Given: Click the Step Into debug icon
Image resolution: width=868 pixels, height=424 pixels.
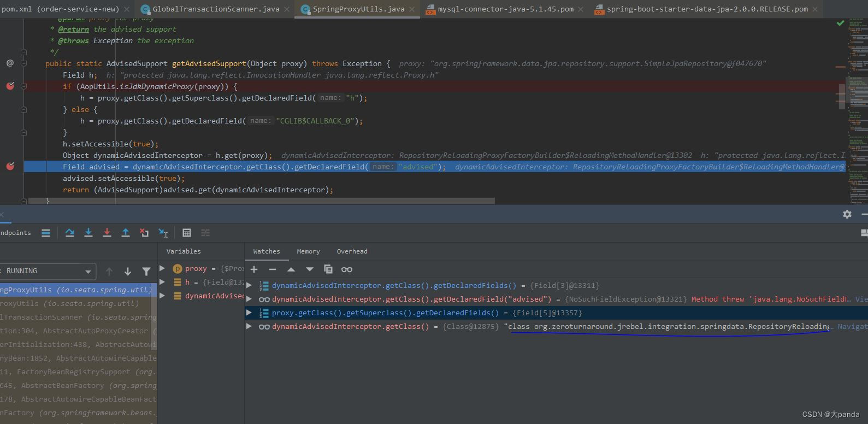Looking at the screenshot, I should [x=88, y=233].
